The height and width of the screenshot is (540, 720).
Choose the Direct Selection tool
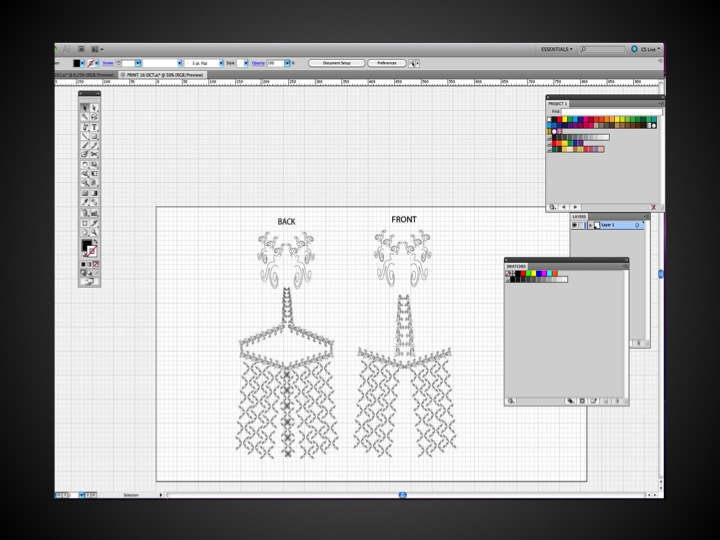94,107
